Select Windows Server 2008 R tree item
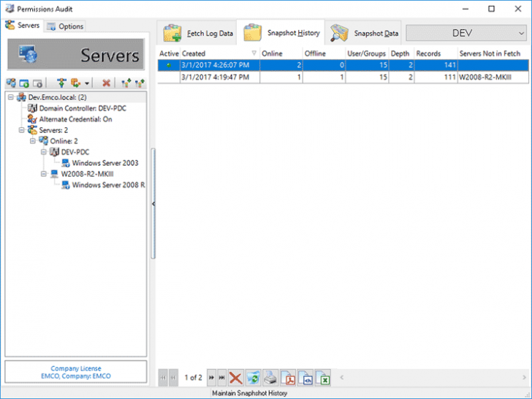This screenshot has height=399, width=532. pyautogui.click(x=108, y=185)
